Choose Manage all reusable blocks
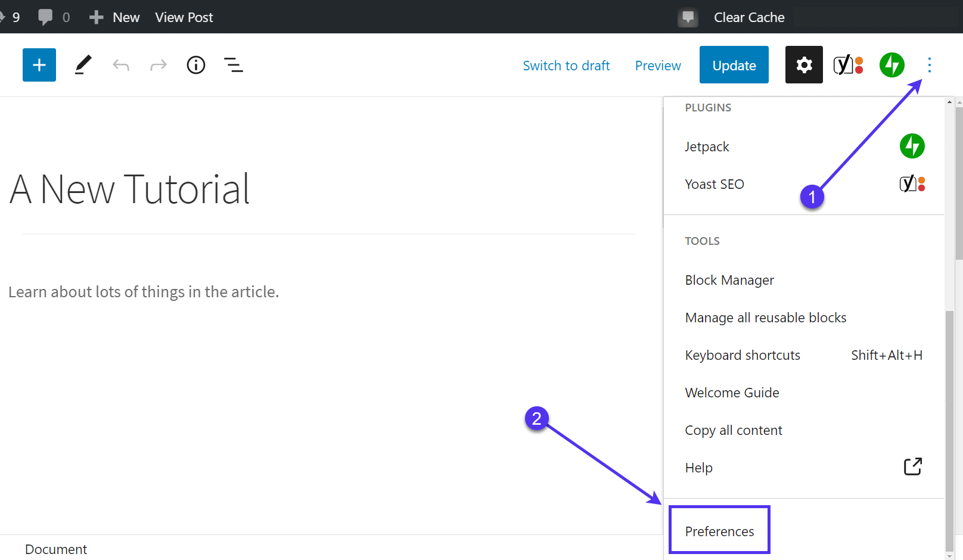 coord(766,318)
